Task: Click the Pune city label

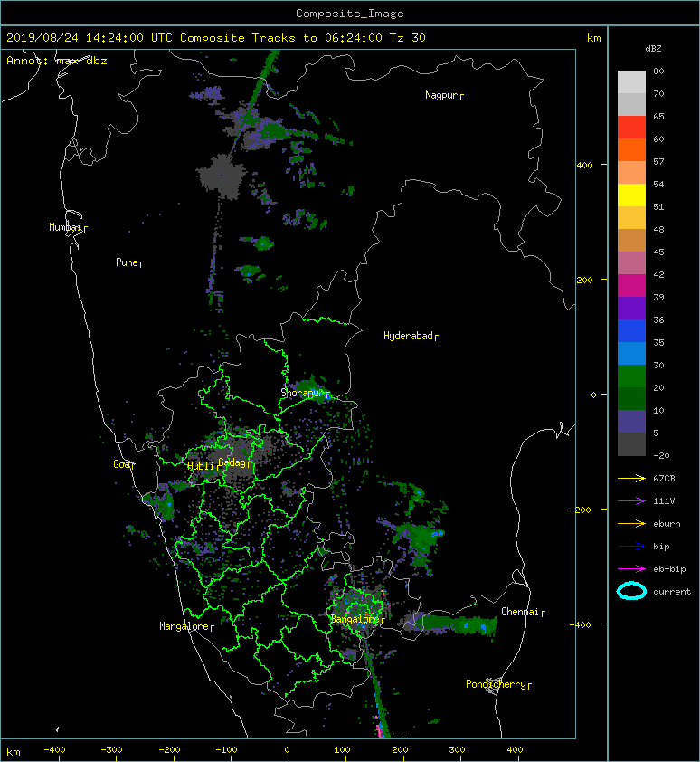Action: [129, 263]
